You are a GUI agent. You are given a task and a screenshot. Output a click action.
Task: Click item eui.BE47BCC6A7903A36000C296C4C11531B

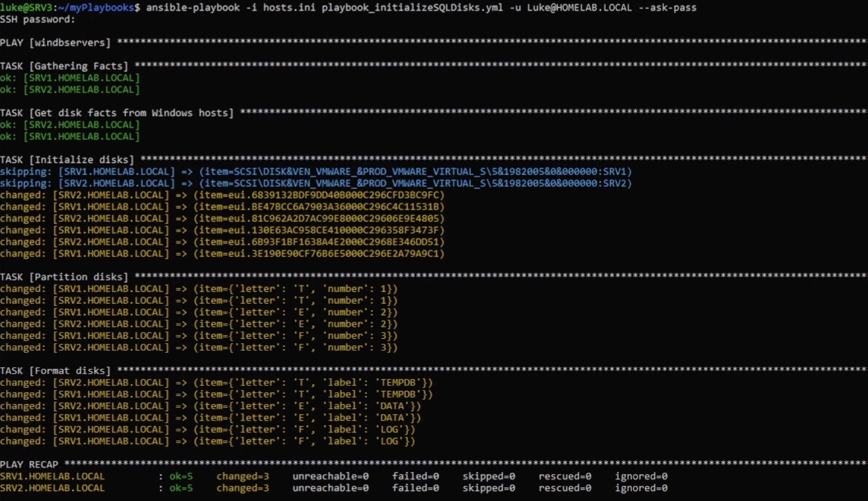pyautogui.click(x=319, y=207)
